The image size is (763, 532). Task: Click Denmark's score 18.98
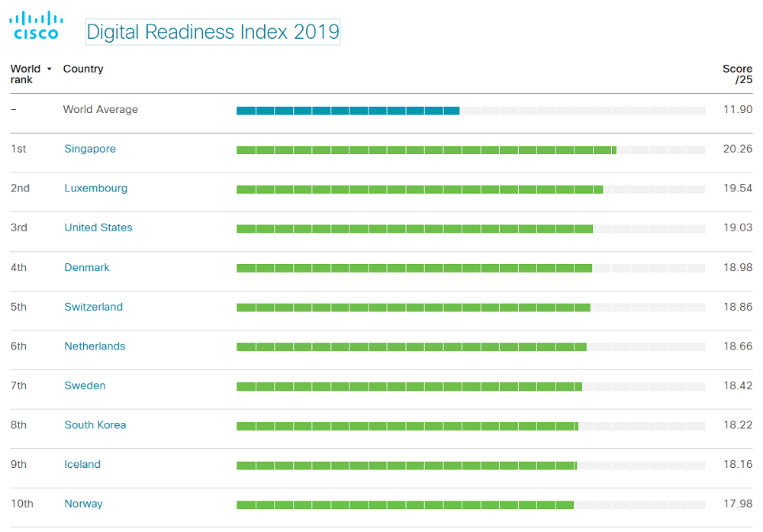tap(738, 268)
